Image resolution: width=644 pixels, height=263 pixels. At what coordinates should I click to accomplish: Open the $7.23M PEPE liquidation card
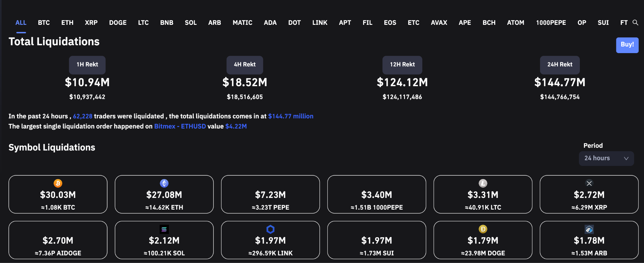(x=270, y=195)
